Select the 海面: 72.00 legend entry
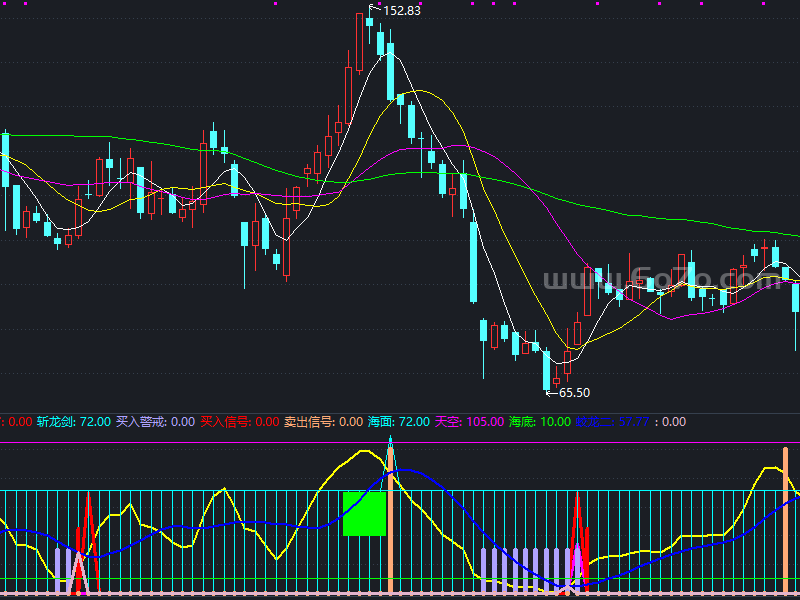The height and width of the screenshot is (600, 800). [398, 422]
